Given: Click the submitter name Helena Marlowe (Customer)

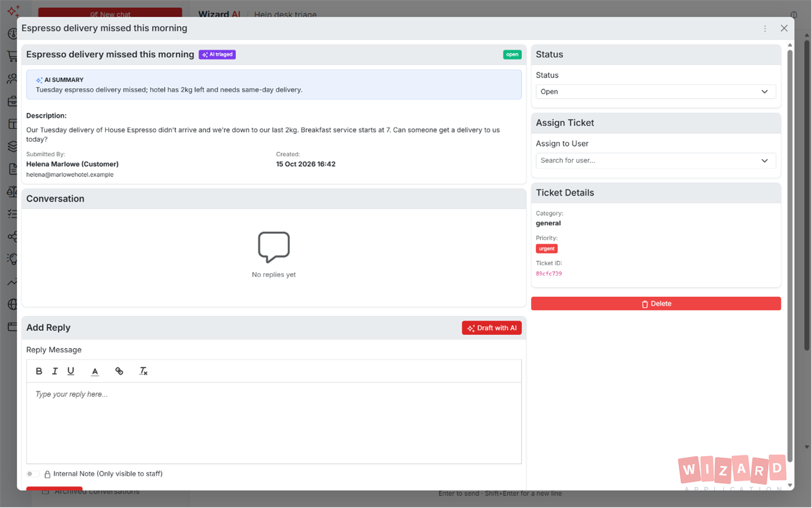Looking at the screenshot, I should pyautogui.click(x=72, y=164).
